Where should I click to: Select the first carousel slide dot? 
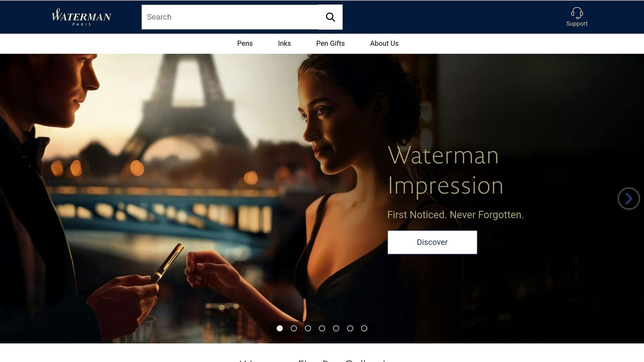pyautogui.click(x=280, y=328)
